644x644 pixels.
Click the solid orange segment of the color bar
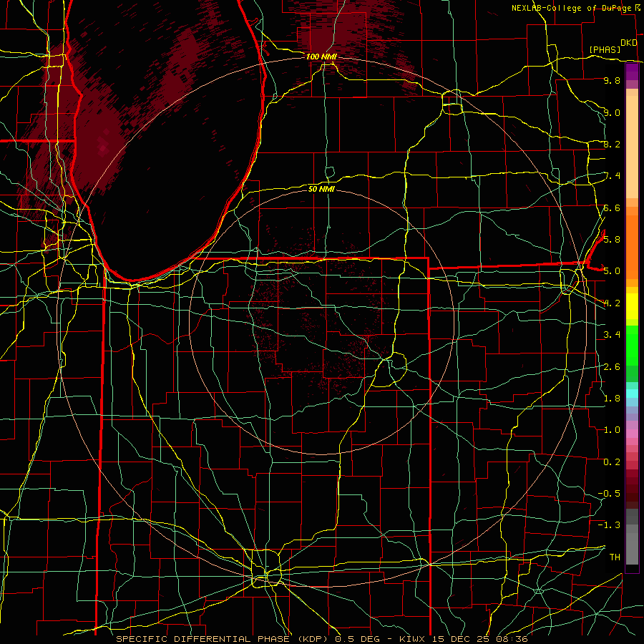coord(632,247)
